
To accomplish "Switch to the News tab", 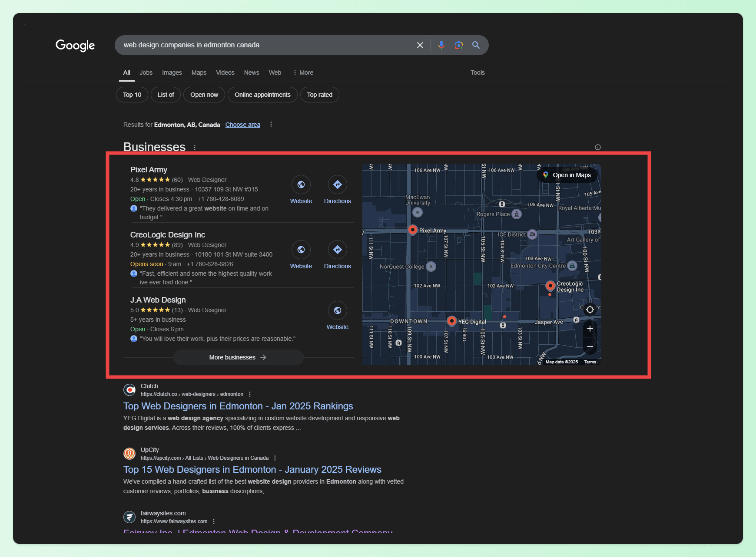I will point(252,73).
